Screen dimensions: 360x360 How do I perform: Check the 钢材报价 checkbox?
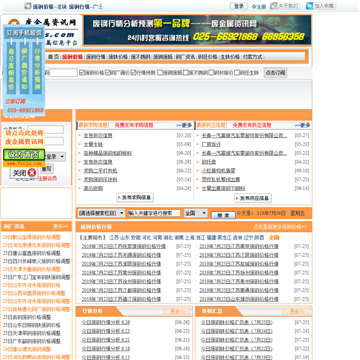(211, 72)
